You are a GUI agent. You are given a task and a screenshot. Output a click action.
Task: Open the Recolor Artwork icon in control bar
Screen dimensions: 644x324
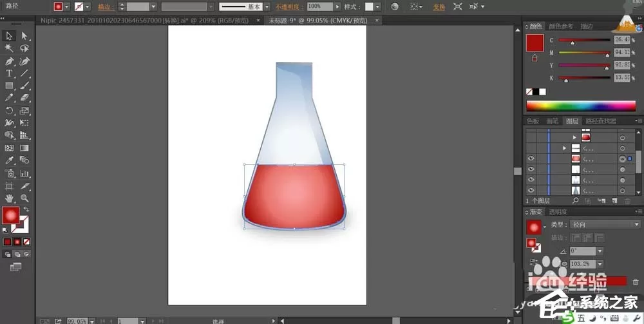point(395,6)
